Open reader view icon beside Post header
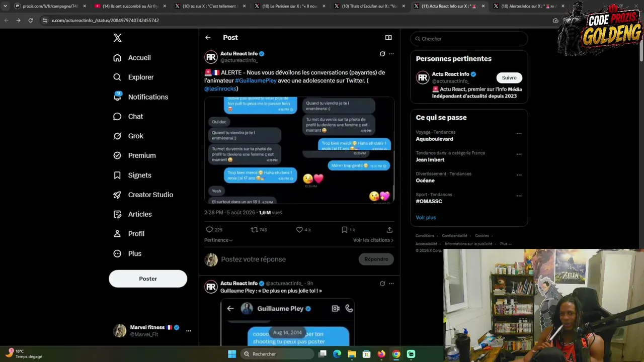Viewport: 644px width, 362px height. [388, 38]
